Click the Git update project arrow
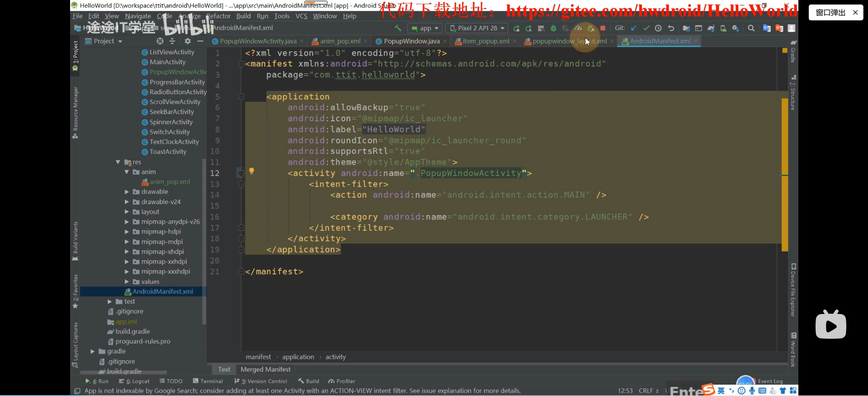868x396 pixels. pos(634,28)
